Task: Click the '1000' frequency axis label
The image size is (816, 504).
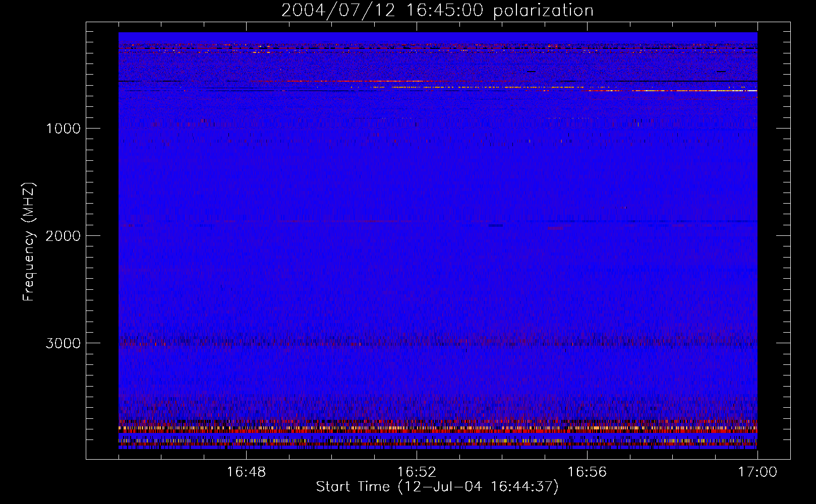Action: click(x=63, y=129)
